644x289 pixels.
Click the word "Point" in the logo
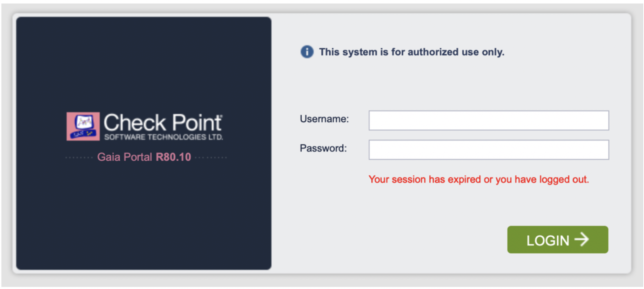pyautogui.click(x=197, y=123)
